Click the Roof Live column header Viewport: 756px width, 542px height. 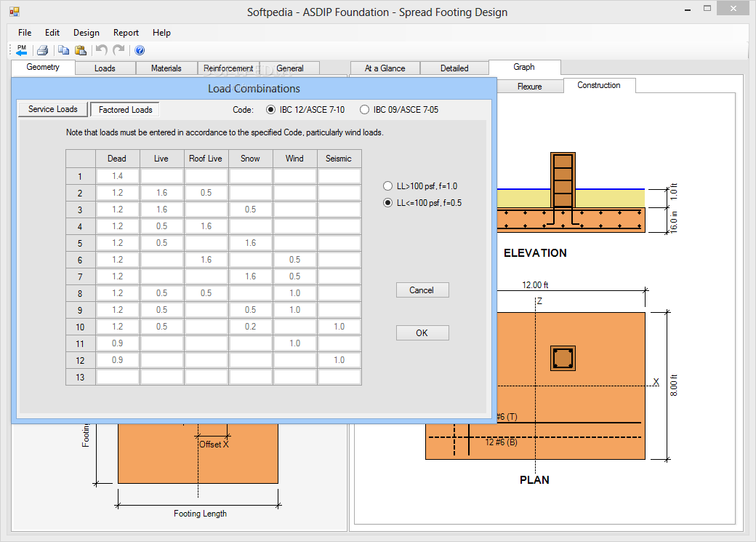coord(206,159)
